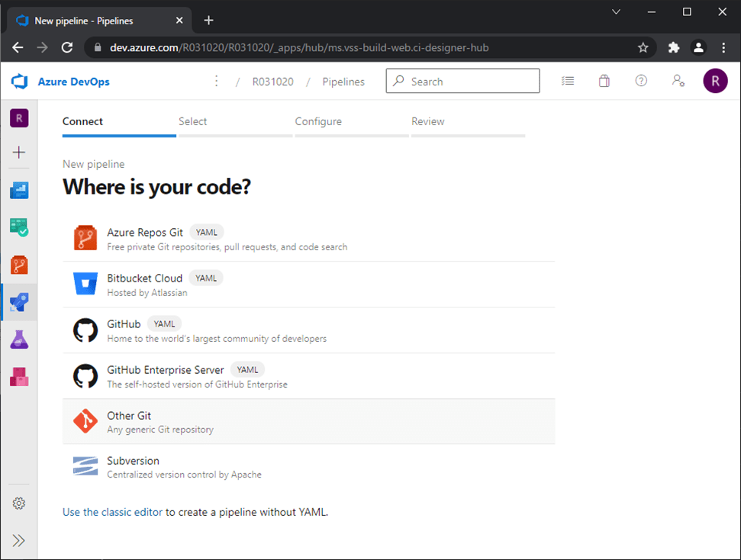Click the Pipelines breadcrumb link
The width and height of the screenshot is (741, 560).
coord(343,82)
